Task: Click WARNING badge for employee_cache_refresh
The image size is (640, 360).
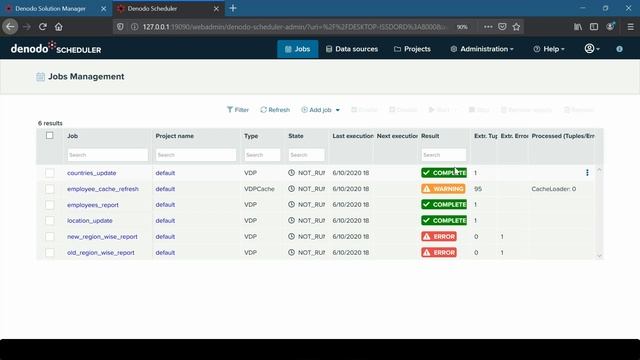Action: pyautogui.click(x=443, y=189)
